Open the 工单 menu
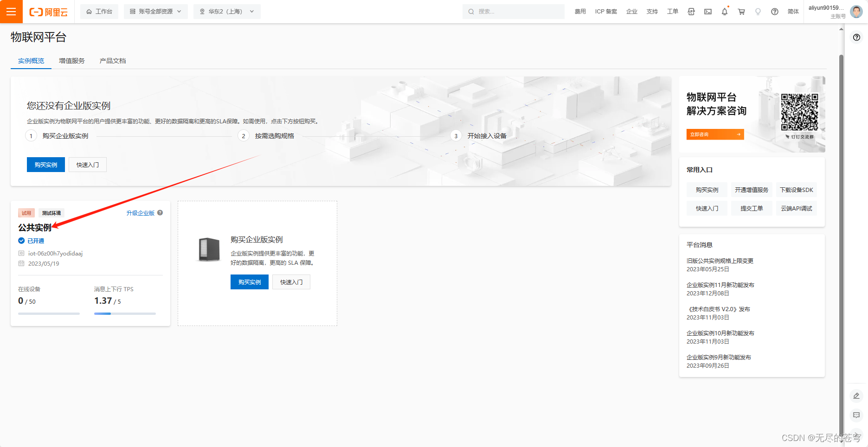The width and height of the screenshot is (868, 447). pyautogui.click(x=673, y=12)
